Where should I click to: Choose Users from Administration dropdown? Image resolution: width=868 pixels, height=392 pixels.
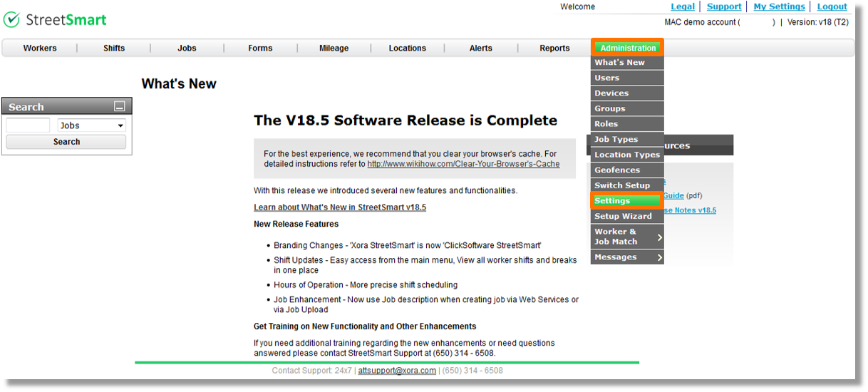(607, 78)
